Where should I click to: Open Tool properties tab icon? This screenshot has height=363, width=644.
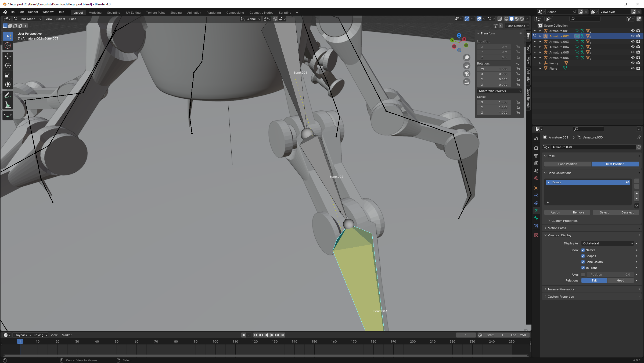coord(536,138)
